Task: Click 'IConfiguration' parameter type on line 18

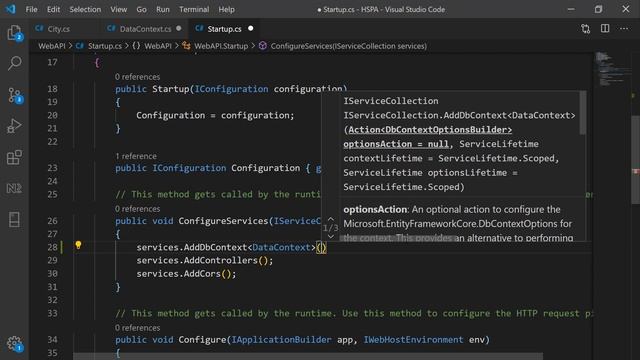Action: click(x=231, y=89)
